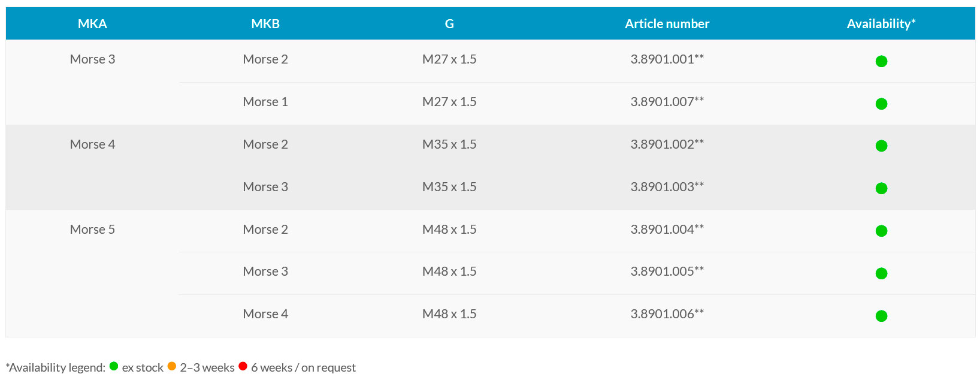The width and height of the screenshot is (980, 380).
Task: Click the red on request legend dot
Action: click(243, 366)
